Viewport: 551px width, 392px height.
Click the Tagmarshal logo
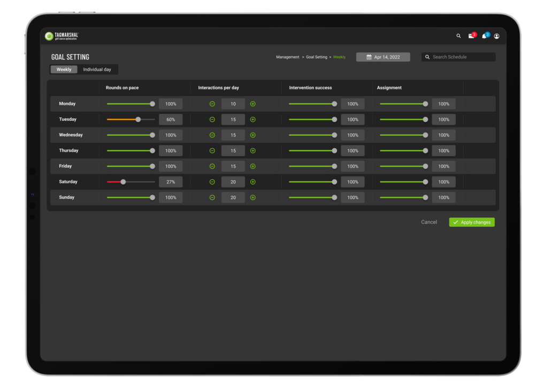coord(62,36)
